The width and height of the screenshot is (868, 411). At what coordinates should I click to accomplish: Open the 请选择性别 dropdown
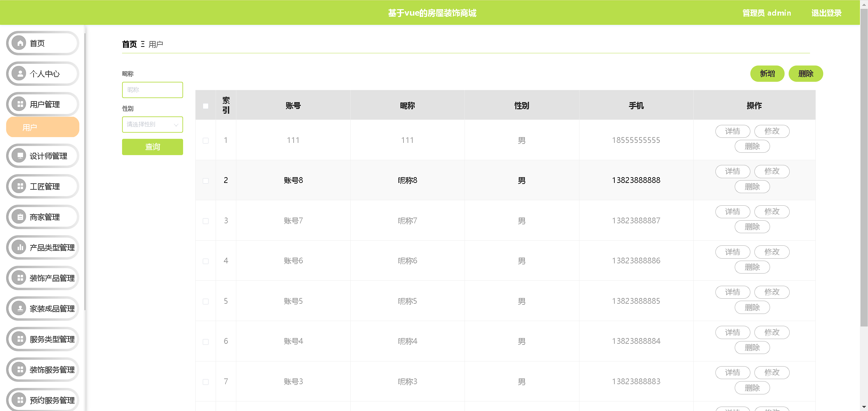(x=152, y=125)
